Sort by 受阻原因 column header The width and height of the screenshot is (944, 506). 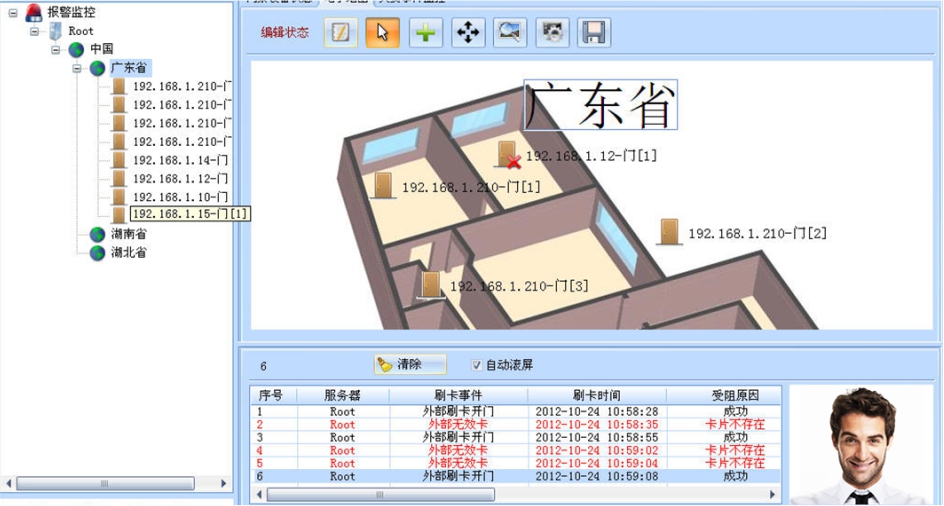[x=724, y=396]
